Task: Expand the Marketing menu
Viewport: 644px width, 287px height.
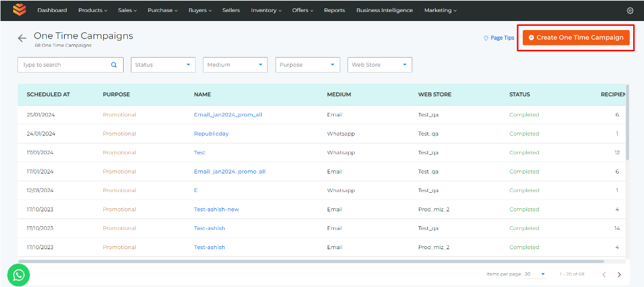Action: (441, 10)
